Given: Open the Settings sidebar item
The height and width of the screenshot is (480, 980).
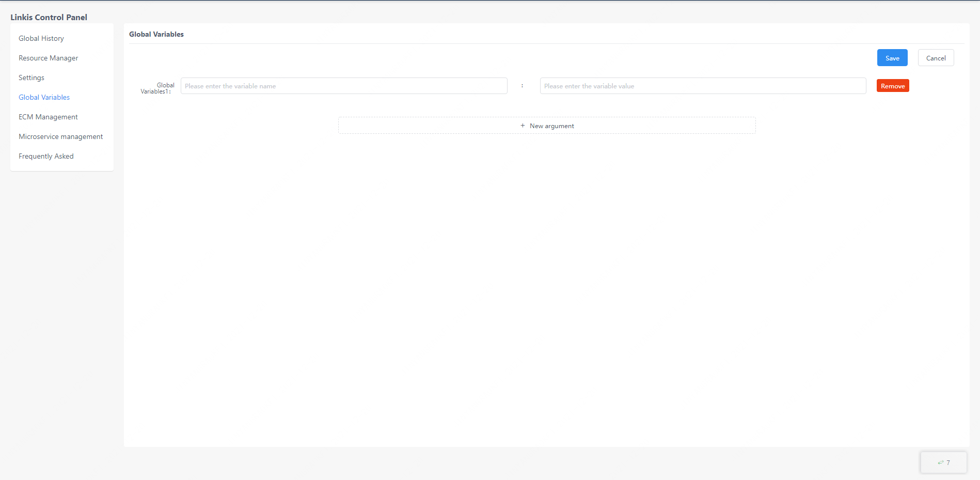Looking at the screenshot, I should point(31,78).
